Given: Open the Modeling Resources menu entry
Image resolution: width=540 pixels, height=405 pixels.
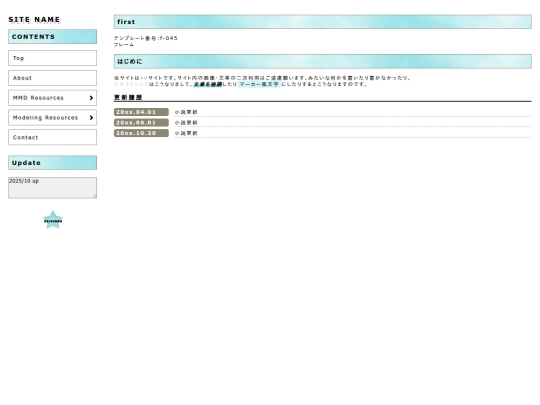Looking at the screenshot, I should (52, 118).
